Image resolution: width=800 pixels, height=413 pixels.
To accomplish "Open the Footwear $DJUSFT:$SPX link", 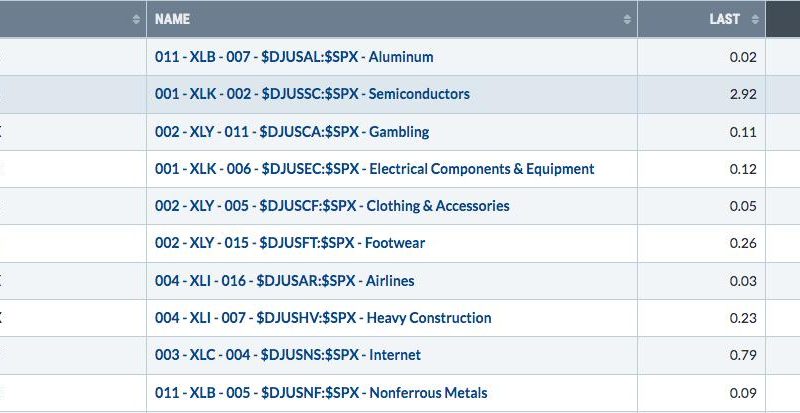I will click(290, 243).
